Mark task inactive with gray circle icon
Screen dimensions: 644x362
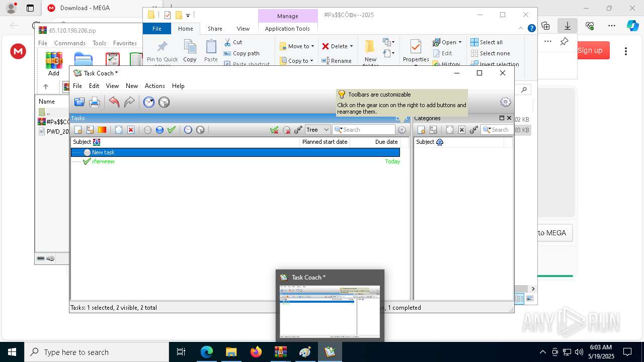point(147,130)
